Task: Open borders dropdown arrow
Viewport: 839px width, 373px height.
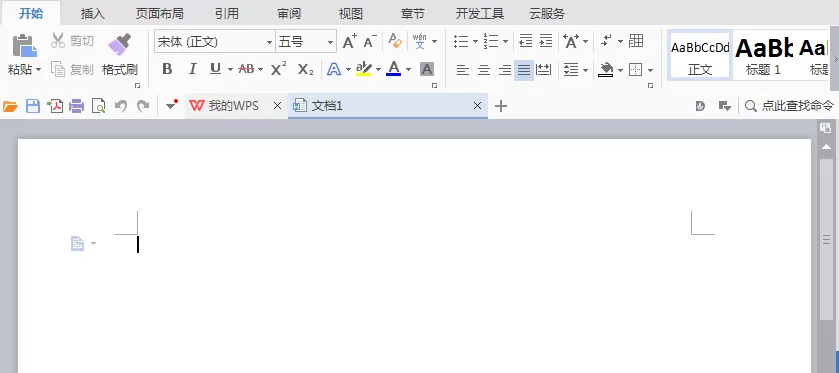Action: (650, 70)
